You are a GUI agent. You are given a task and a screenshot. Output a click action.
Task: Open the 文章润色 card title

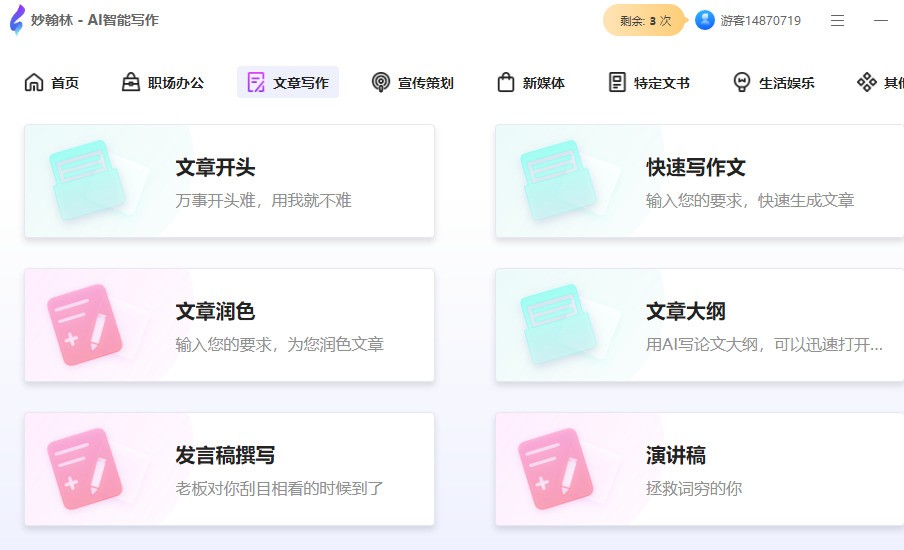click(x=215, y=311)
